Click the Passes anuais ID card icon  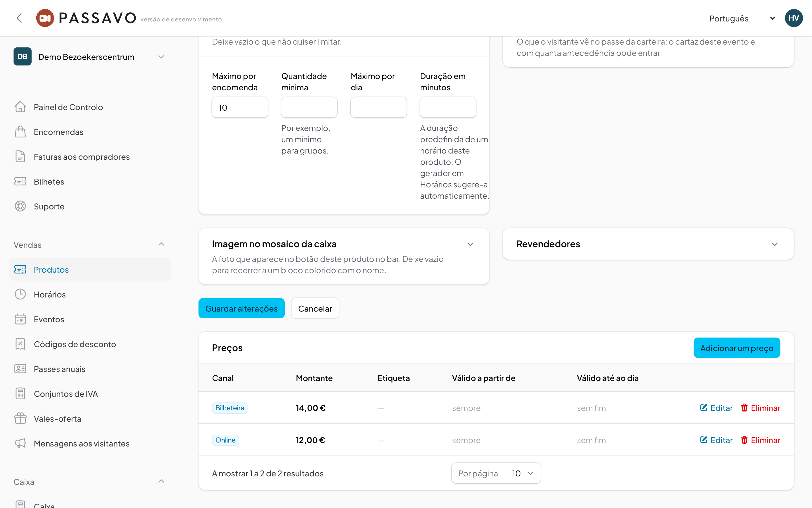pos(21,369)
